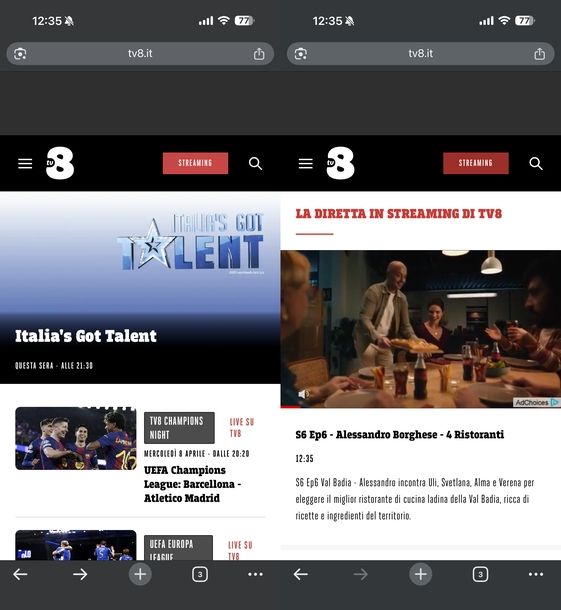Click Streaming button in left phone screen
The width and height of the screenshot is (561, 610).
[x=195, y=163]
